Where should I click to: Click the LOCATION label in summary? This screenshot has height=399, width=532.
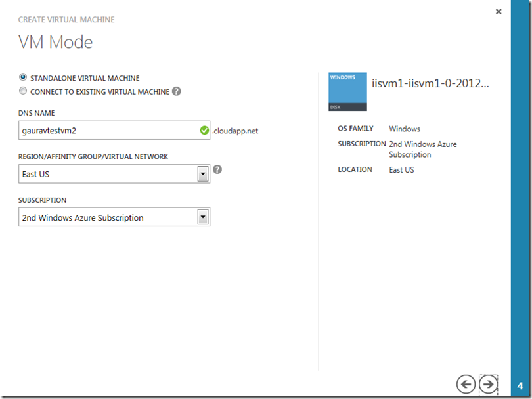click(x=355, y=169)
